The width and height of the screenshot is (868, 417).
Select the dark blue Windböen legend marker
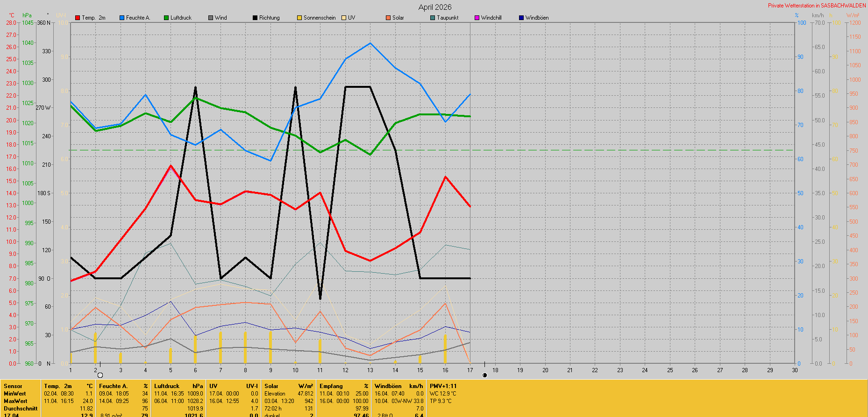pyautogui.click(x=521, y=18)
